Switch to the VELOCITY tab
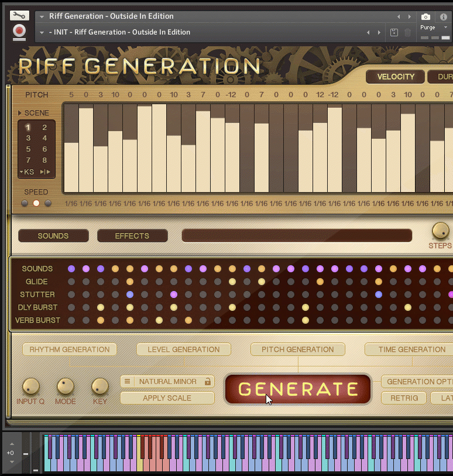The image size is (453, 476). click(x=396, y=77)
